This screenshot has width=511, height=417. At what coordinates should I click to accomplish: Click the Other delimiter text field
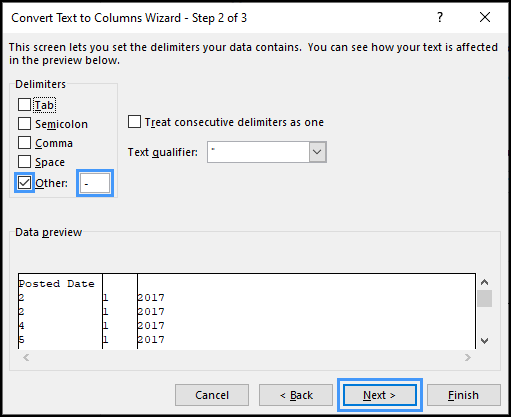(x=95, y=183)
